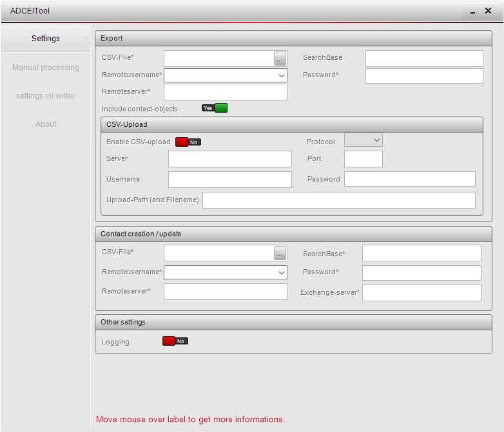Toggle Include contact-objects switch off
This screenshot has height=432, width=504.
click(215, 108)
